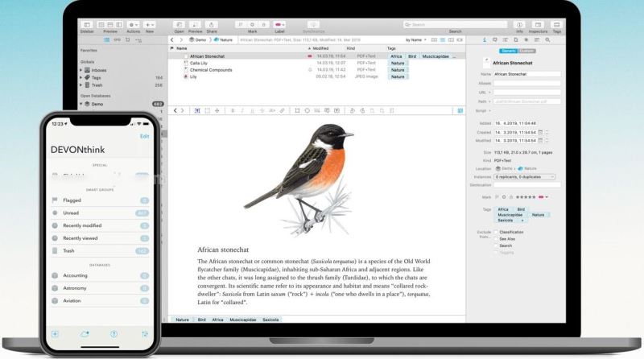Open Flagged smart group on iPhone
The width and height of the screenshot is (644, 359).
[x=100, y=200]
